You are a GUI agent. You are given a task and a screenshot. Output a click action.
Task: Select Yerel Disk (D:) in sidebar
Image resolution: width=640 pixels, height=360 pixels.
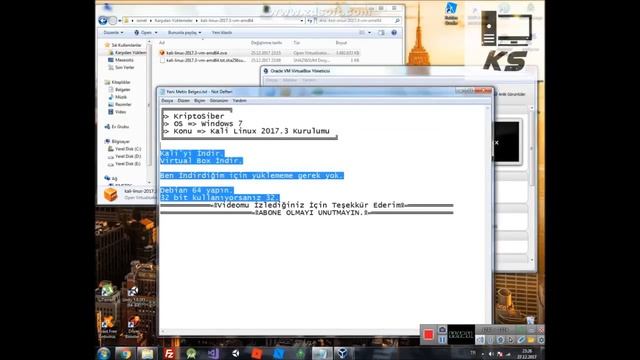coord(124,156)
